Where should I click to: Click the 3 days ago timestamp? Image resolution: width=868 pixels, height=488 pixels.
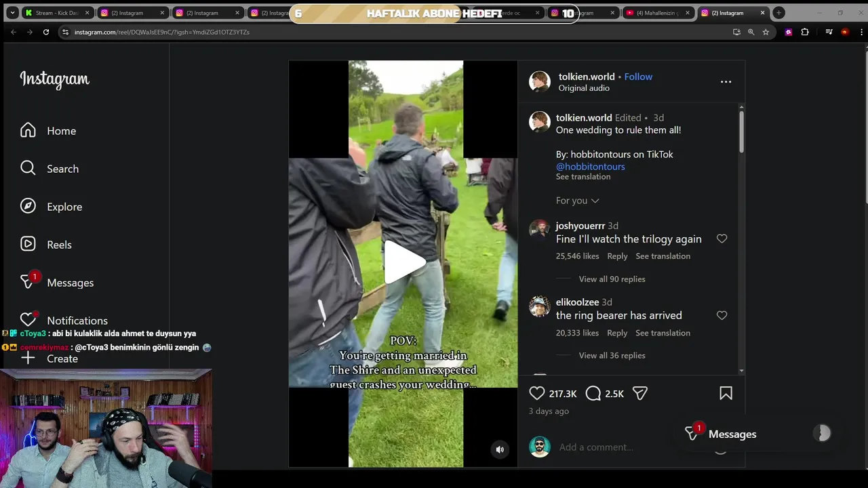(549, 411)
